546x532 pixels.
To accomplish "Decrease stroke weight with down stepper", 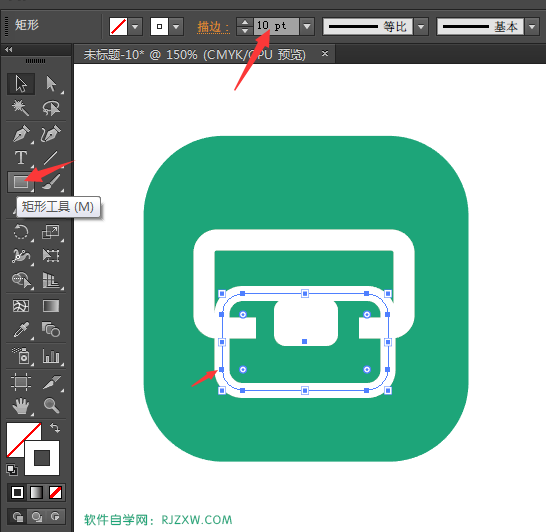I will pyautogui.click(x=245, y=31).
